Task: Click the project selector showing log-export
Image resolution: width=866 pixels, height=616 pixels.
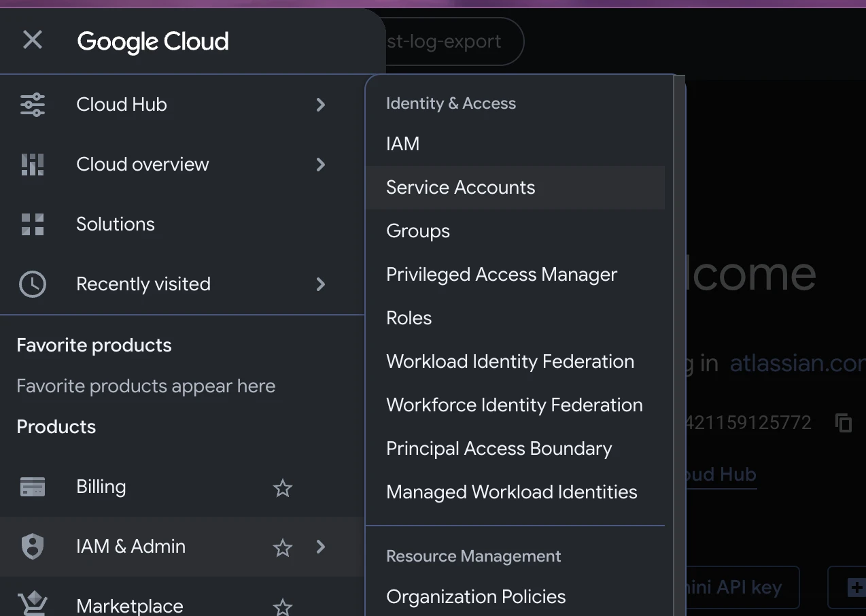Action: [455, 41]
